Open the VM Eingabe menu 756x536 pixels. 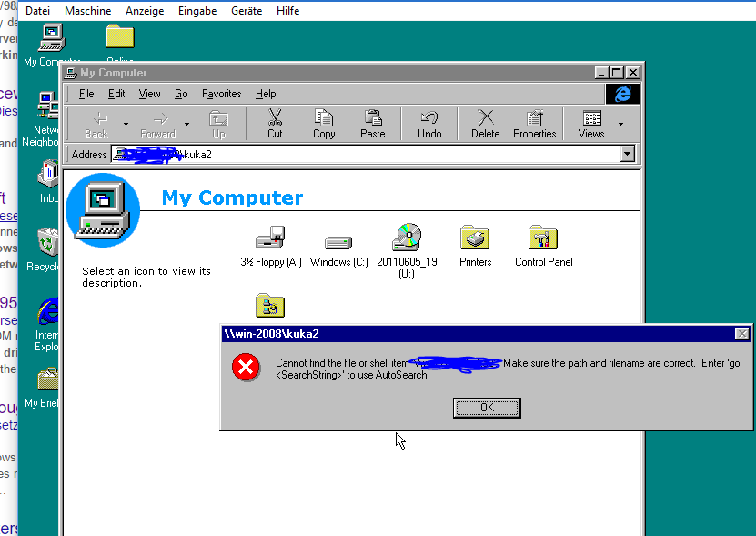point(197,11)
